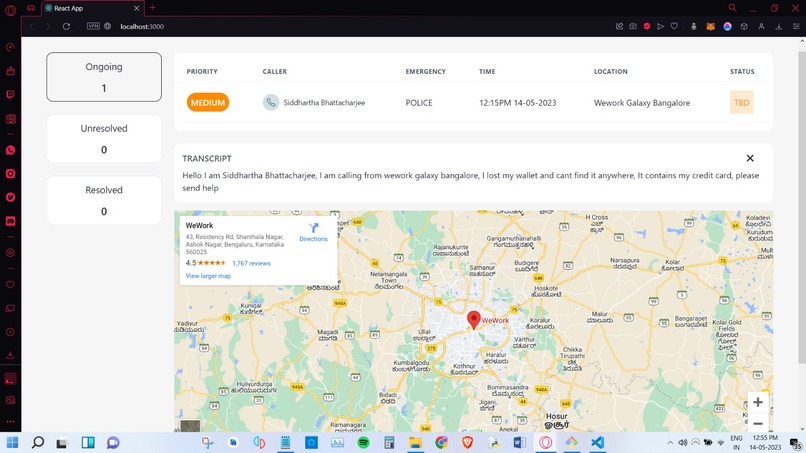This screenshot has width=806, height=453.
Task: Open the browser downloads toolbar icon
Action: [779, 26]
